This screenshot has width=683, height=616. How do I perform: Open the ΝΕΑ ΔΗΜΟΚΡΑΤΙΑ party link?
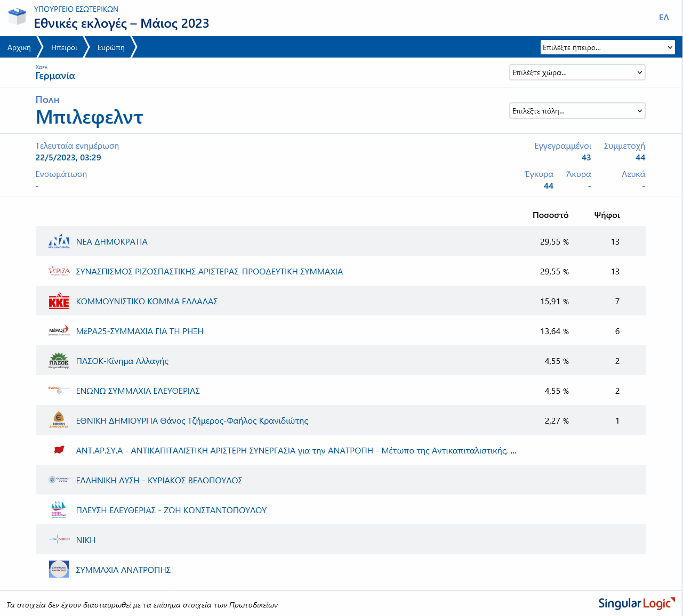coord(112,241)
